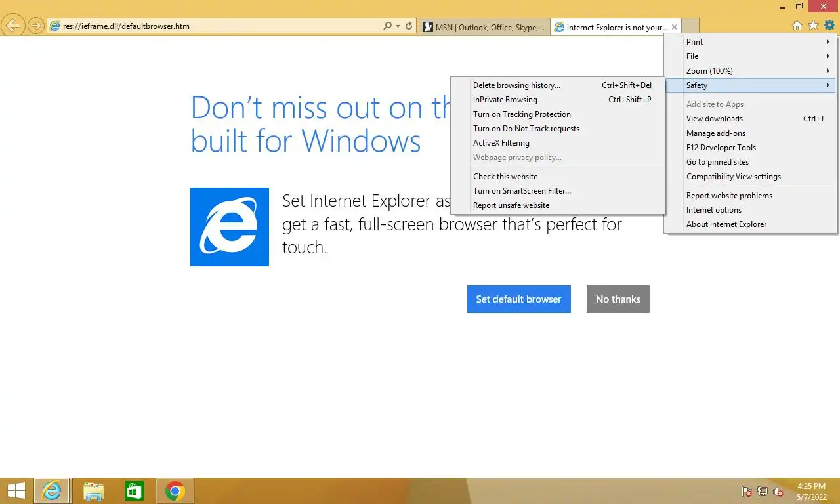Select Turn on Tracking Protection
The image size is (840, 504).
tap(558, 114)
